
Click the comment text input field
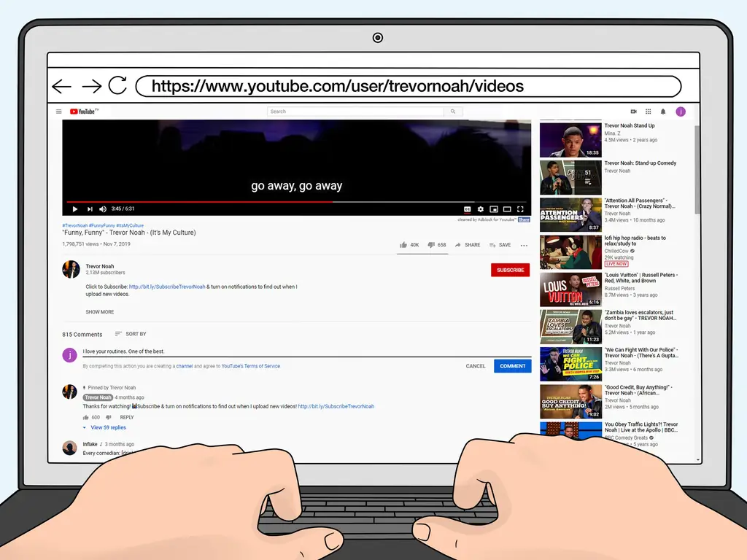(307, 351)
